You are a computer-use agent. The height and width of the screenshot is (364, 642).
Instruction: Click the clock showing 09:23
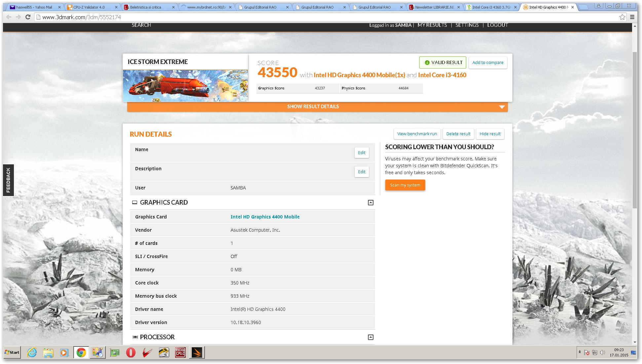619,350
